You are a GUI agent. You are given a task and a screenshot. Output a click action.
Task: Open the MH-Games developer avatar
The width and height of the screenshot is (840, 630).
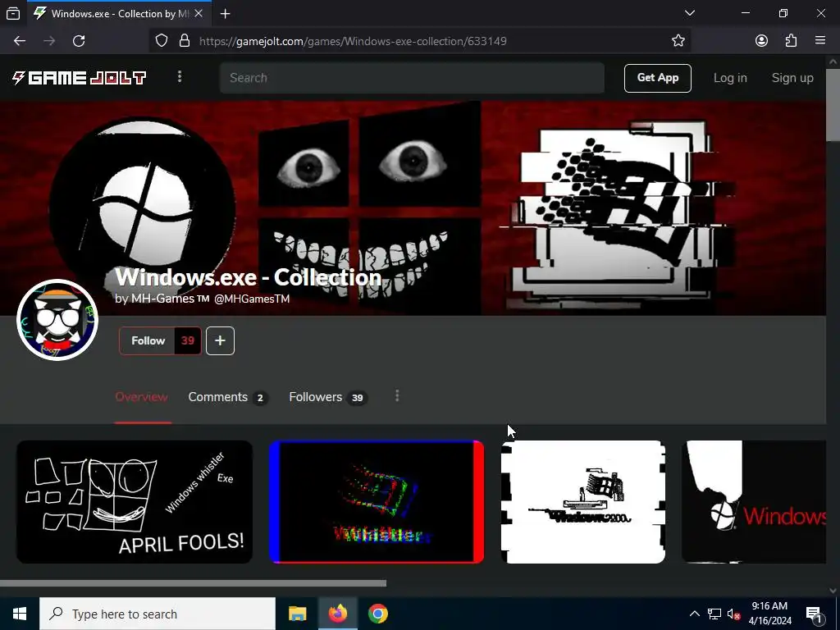(x=57, y=320)
